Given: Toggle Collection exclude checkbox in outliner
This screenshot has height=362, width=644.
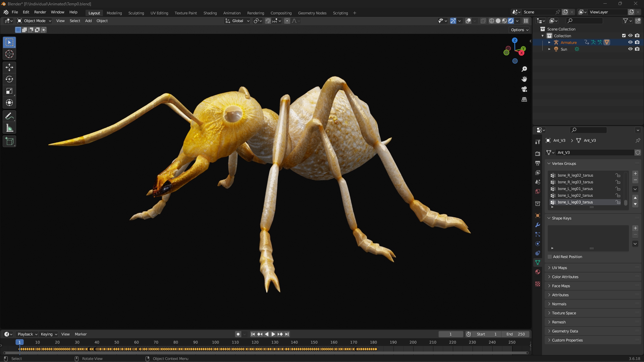Looking at the screenshot, I should [x=624, y=36].
